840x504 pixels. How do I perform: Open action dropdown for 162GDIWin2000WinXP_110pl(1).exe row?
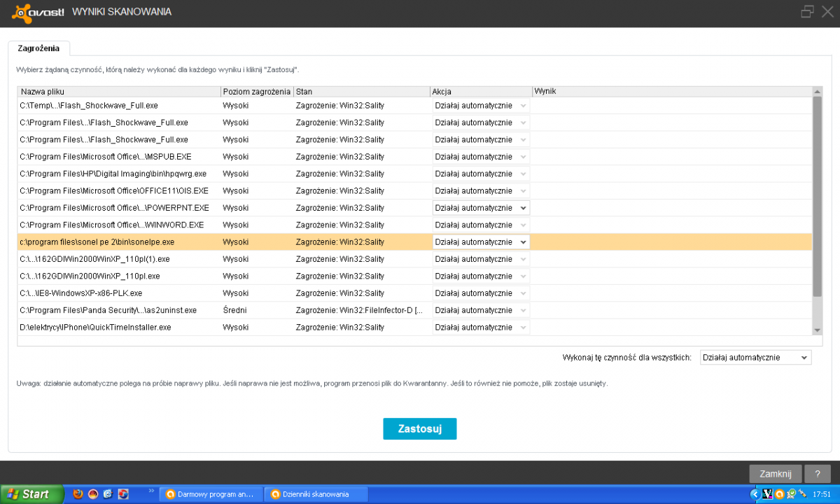pyautogui.click(x=481, y=259)
